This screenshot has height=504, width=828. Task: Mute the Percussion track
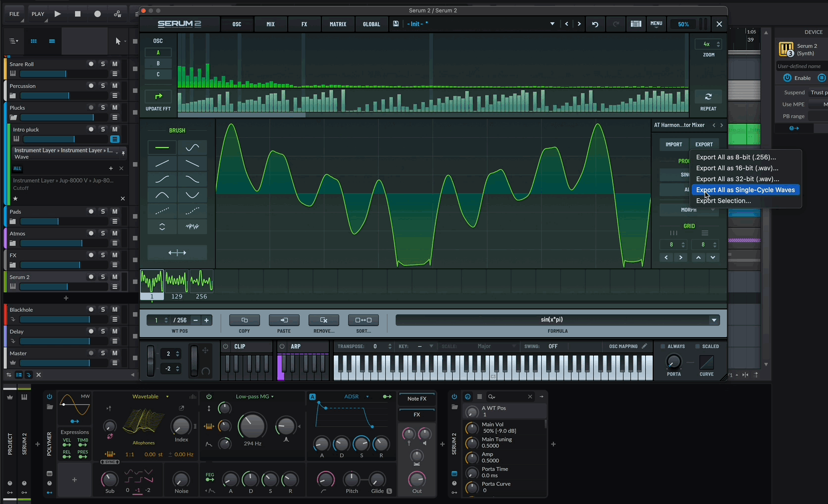(x=115, y=86)
